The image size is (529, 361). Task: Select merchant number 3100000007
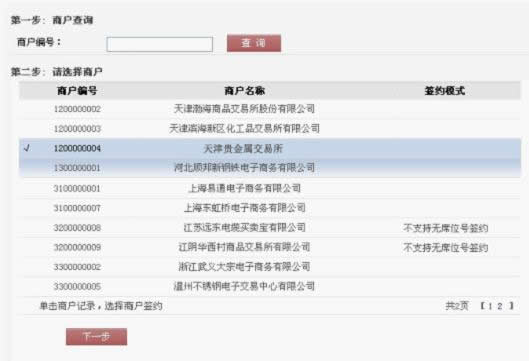pyautogui.click(x=77, y=208)
